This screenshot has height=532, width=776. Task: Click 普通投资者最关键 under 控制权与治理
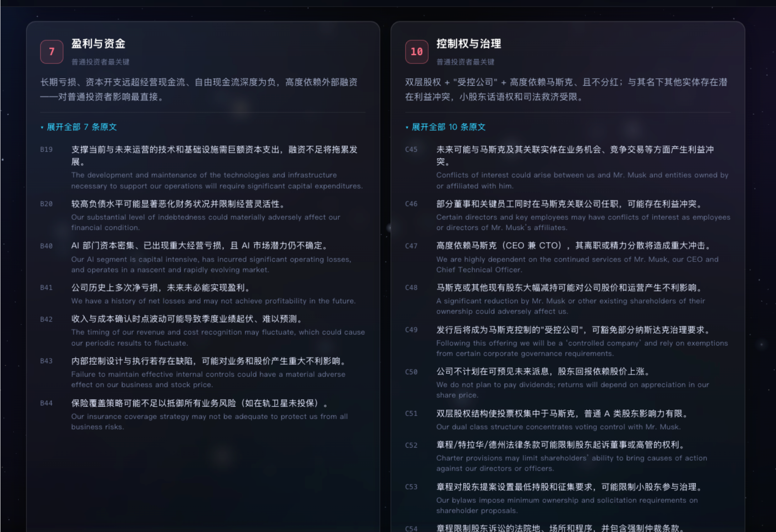[466, 62]
